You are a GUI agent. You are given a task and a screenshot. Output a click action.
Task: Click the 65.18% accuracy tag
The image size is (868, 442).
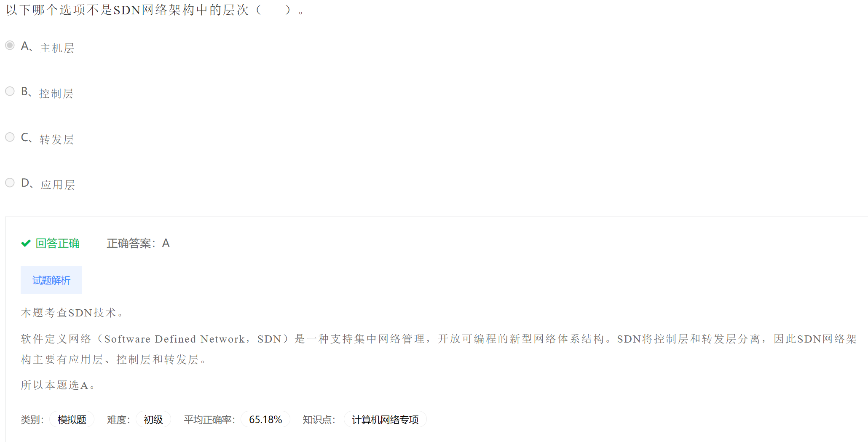click(265, 419)
